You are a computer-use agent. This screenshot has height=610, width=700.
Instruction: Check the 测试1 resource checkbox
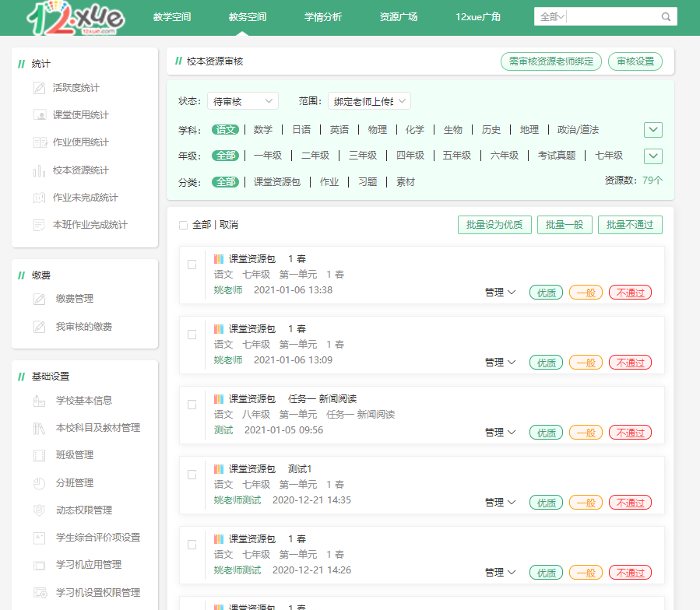(x=192, y=475)
